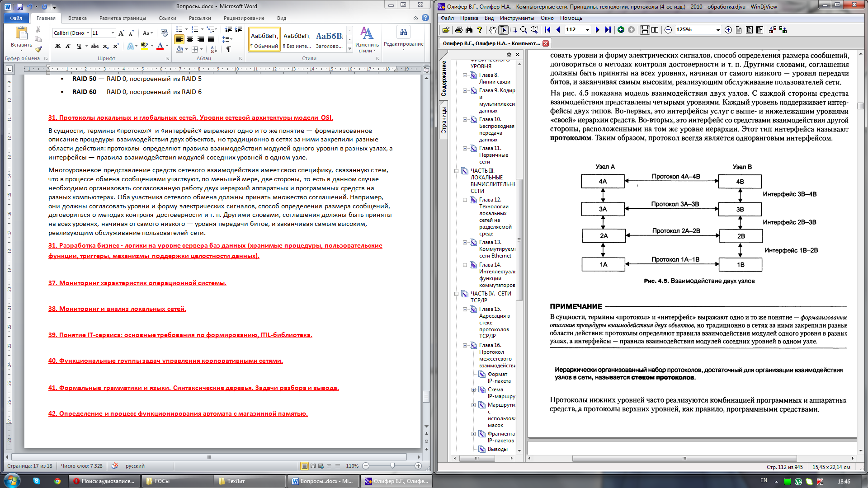868x488 pixels.
Task: Apply superscript formatting in Word
Action: click(116, 46)
